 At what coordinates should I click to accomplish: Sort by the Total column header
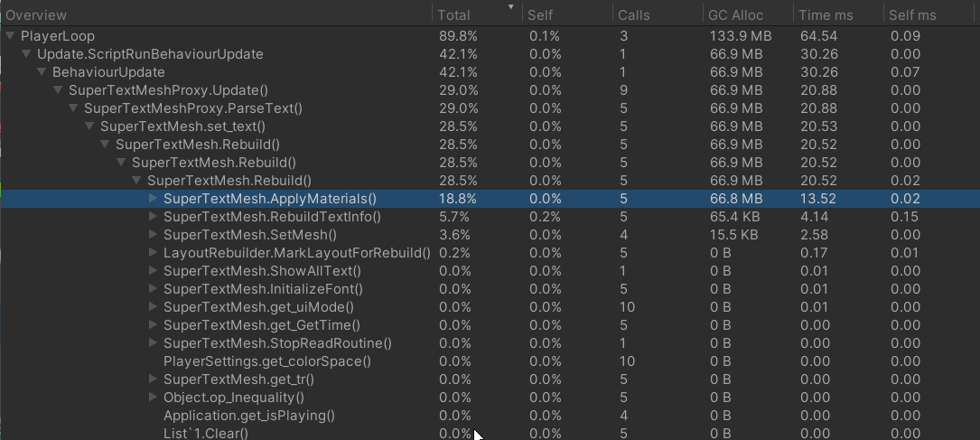[453, 15]
